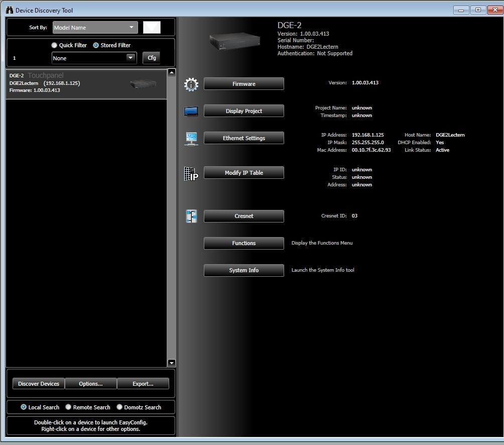Click the firmware gear info icon
504x445 pixels.
[191, 84]
